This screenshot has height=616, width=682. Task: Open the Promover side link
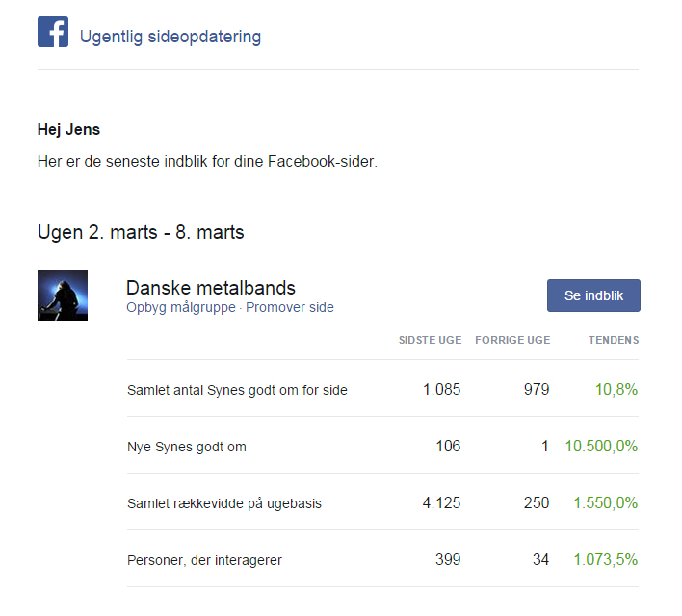click(290, 307)
